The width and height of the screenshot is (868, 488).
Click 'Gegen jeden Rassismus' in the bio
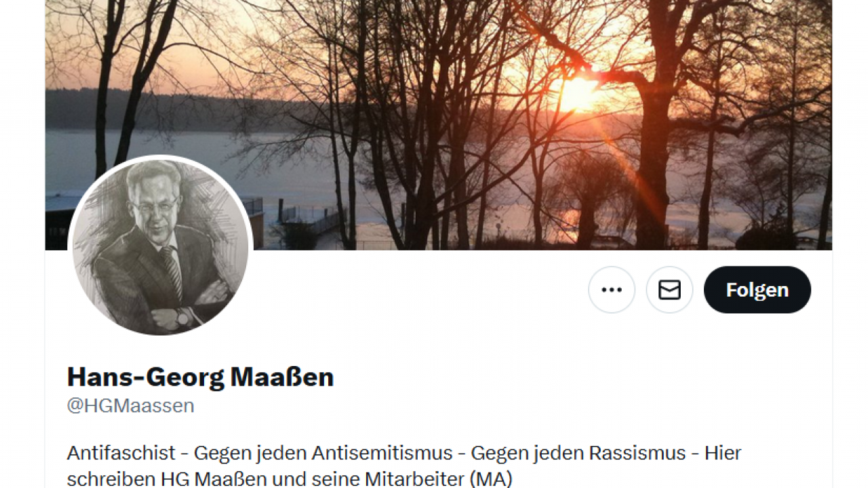click(x=578, y=452)
